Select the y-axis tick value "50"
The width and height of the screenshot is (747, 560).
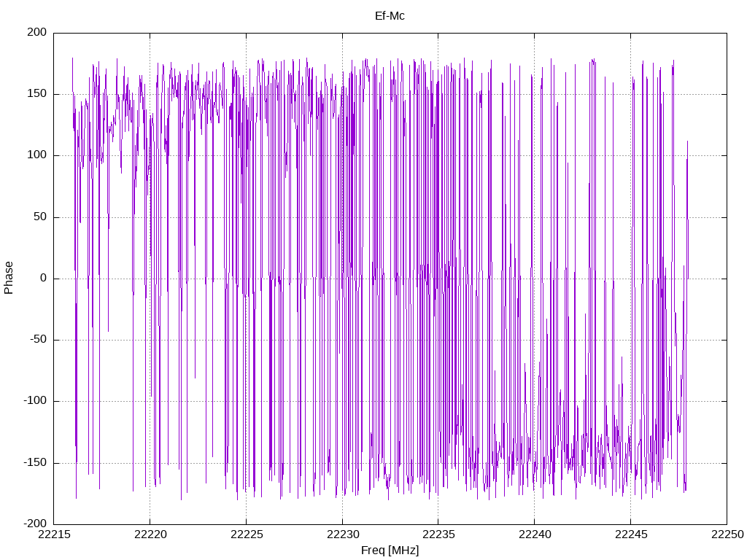click(x=41, y=217)
